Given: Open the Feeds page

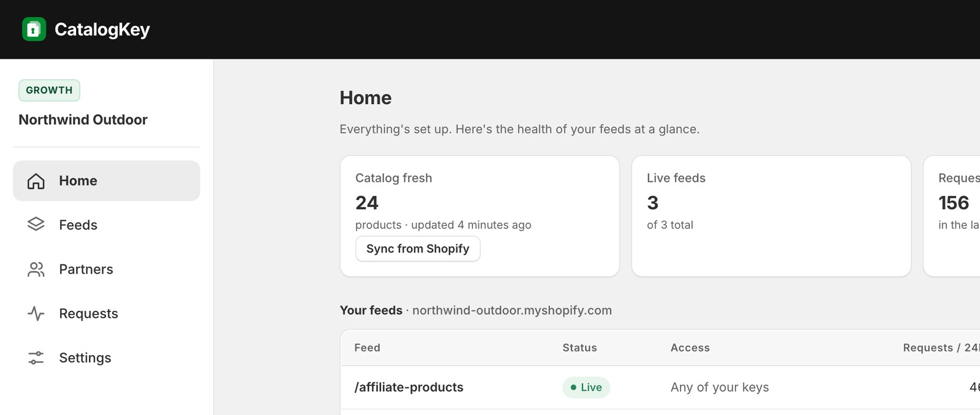Looking at the screenshot, I should click(x=107, y=225).
